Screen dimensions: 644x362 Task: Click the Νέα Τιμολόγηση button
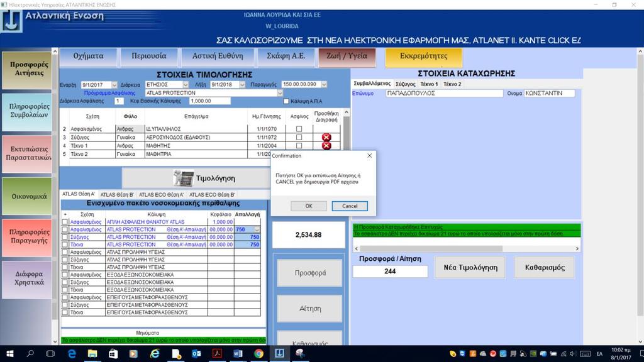click(470, 268)
